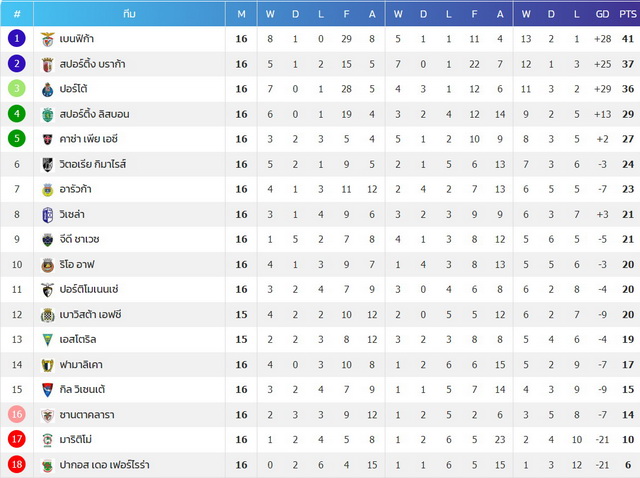The width and height of the screenshot is (640, 478).
Task: Click the M matches column header
Action: [241, 14]
